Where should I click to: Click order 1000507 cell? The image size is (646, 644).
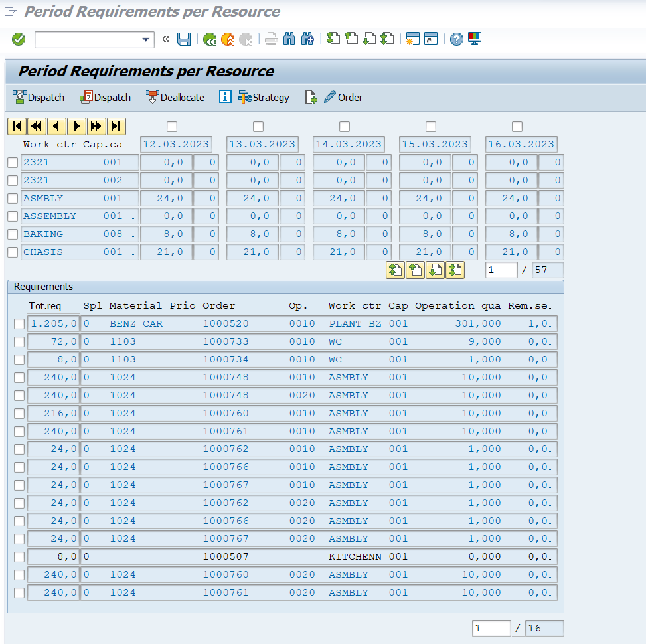(226, 556)
